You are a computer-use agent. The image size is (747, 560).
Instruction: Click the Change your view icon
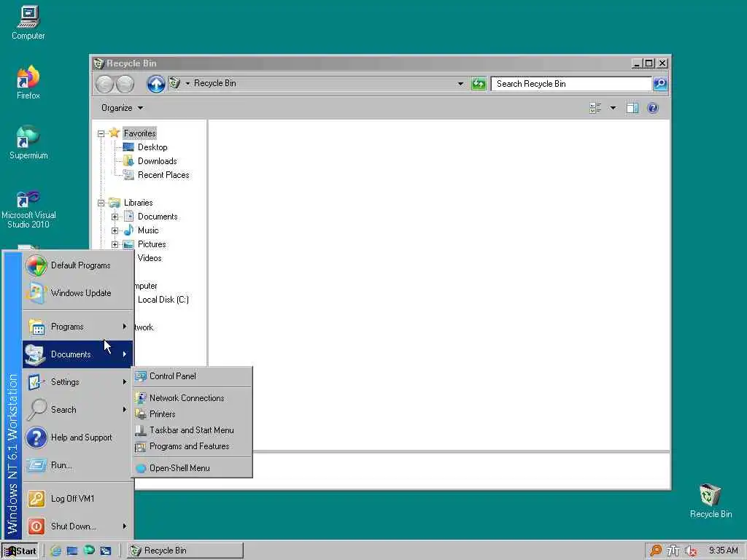click(x=595, y=108)
